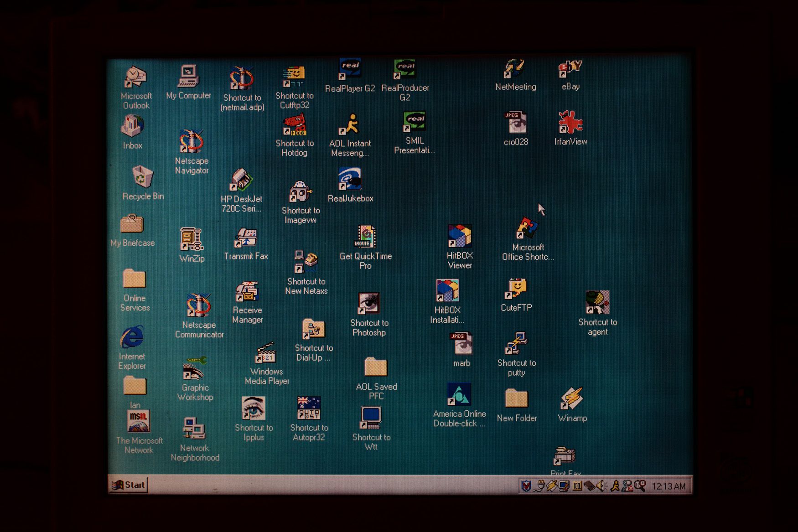Open the AIM running man tray icon

[615, 486]
